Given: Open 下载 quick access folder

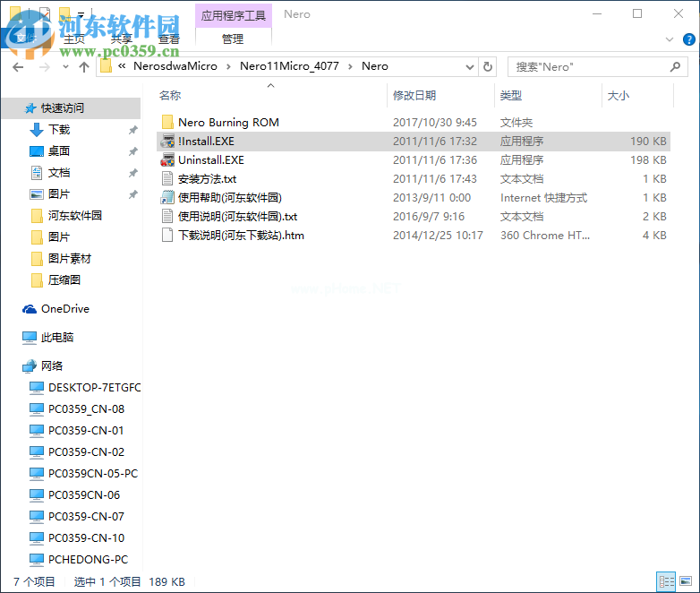Looking at the screenshot, I should click(x=59, y=130).
